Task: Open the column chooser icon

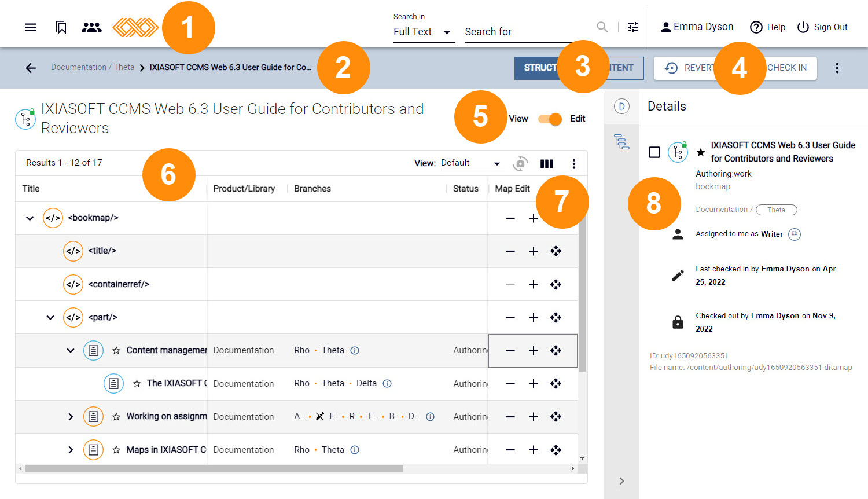Action: (x=547, y=164)
